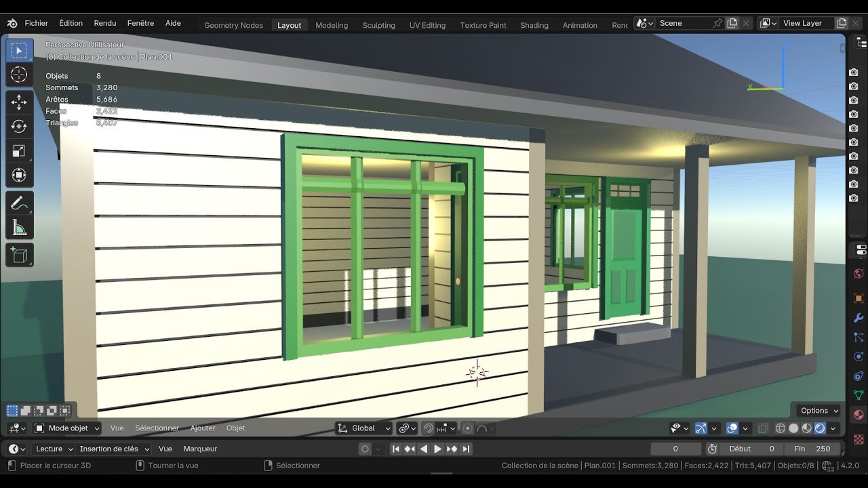Open the Lecture playback dropdown
The height and width of the screenshot is (488, 868).
tap(53, 449)
